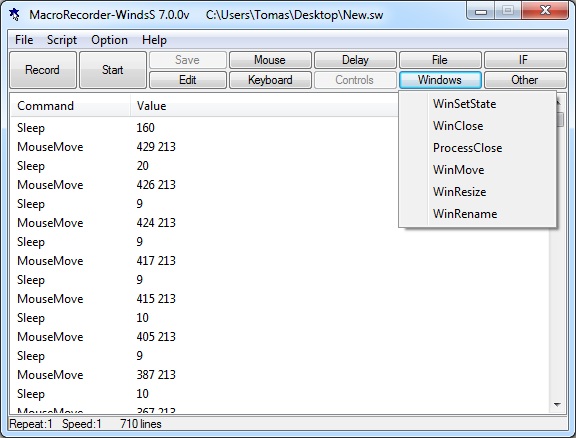The width and height of the screenshot is (576, 438).
Task: Click the value 10 below MouseMove 415 213
Action: click(x=143, y=318)
